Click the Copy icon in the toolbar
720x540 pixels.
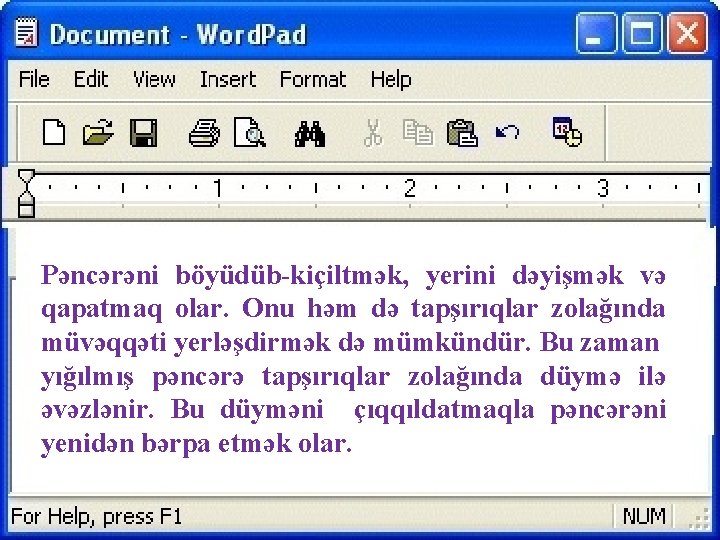pyautogui.click(x=417, y=133)
